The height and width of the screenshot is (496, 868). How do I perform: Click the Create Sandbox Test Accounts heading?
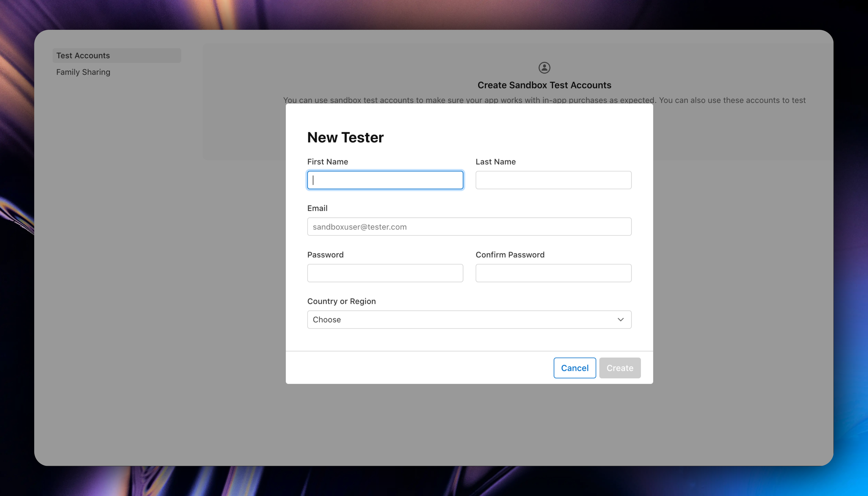[544, 85]
